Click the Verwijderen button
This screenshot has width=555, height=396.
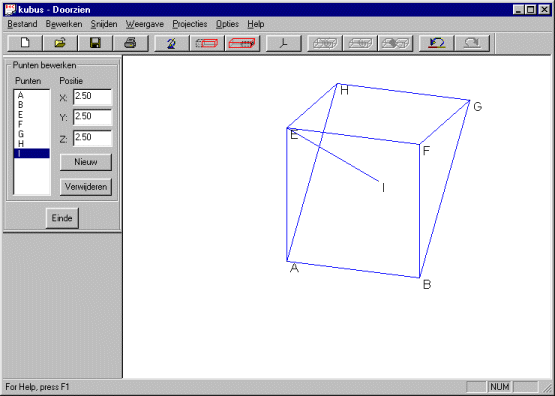point(86,187)
